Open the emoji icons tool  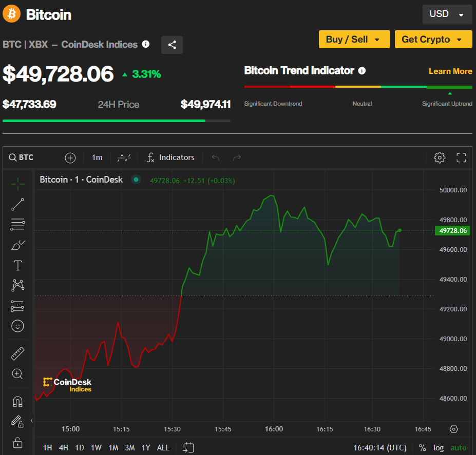pyautogui.click(x=17, y=326)
